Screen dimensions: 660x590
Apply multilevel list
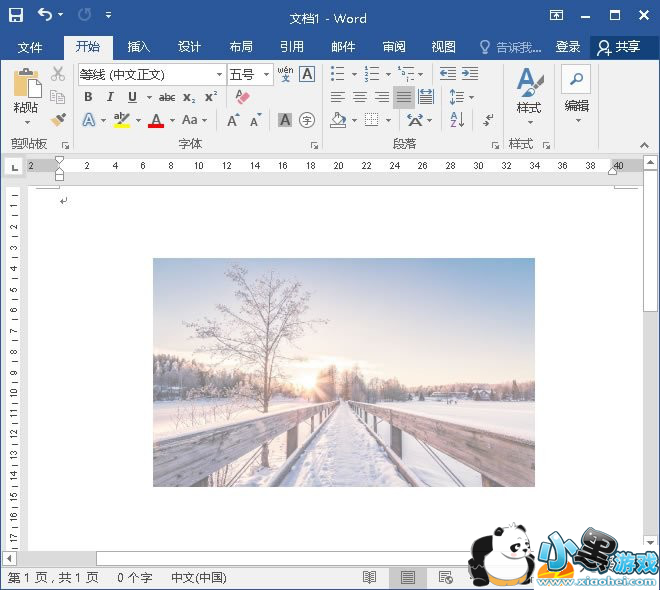406,74
